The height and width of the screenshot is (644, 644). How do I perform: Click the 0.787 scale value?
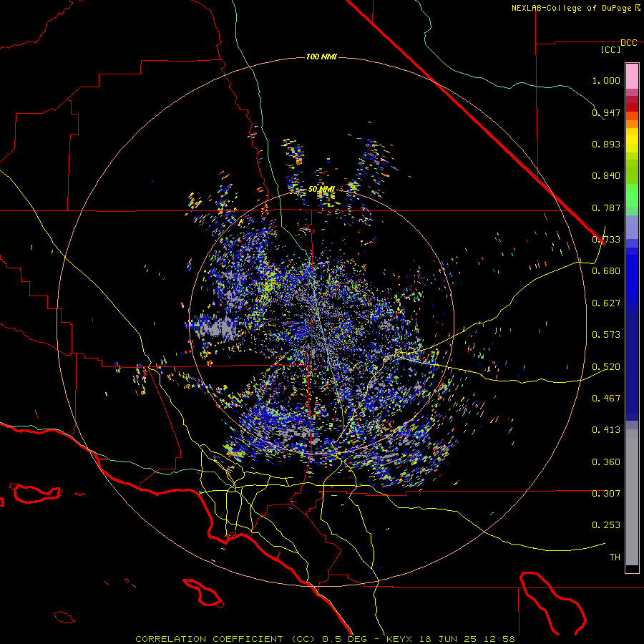(606, 208)
